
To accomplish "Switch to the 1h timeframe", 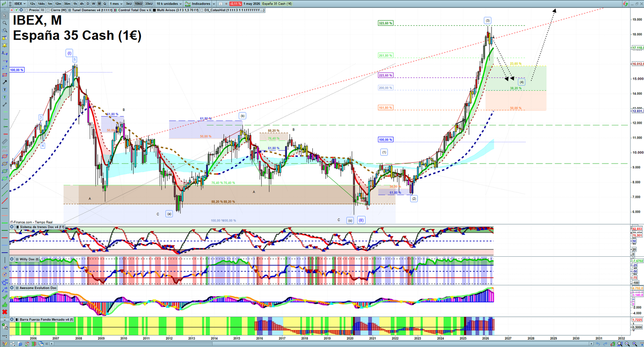I will click(75, 4).
